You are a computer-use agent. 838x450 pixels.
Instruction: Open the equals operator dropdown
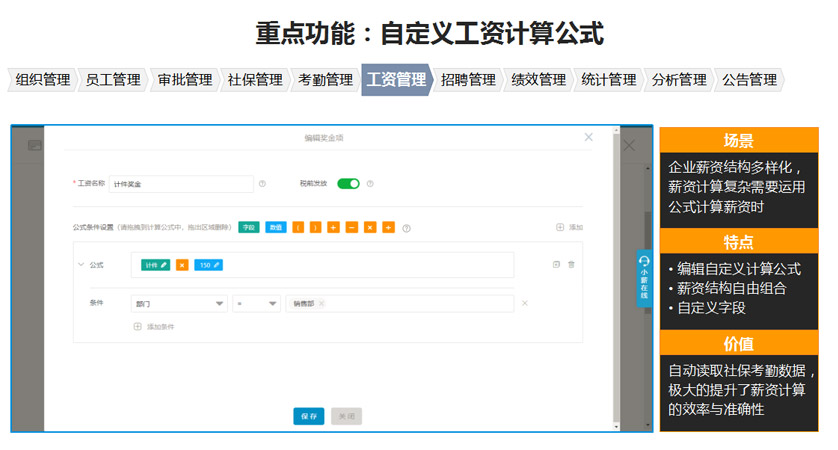click(256, 304)
